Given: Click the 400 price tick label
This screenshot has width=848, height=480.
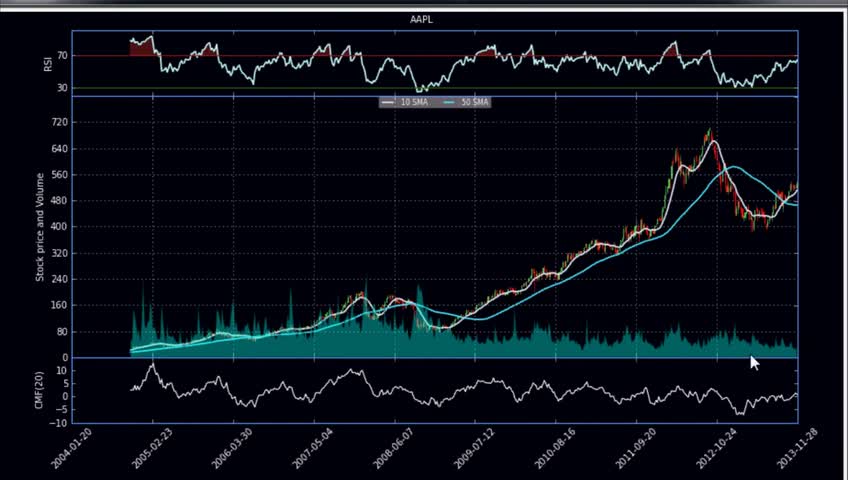Looking at the screenshot, I should pos(60,227).
